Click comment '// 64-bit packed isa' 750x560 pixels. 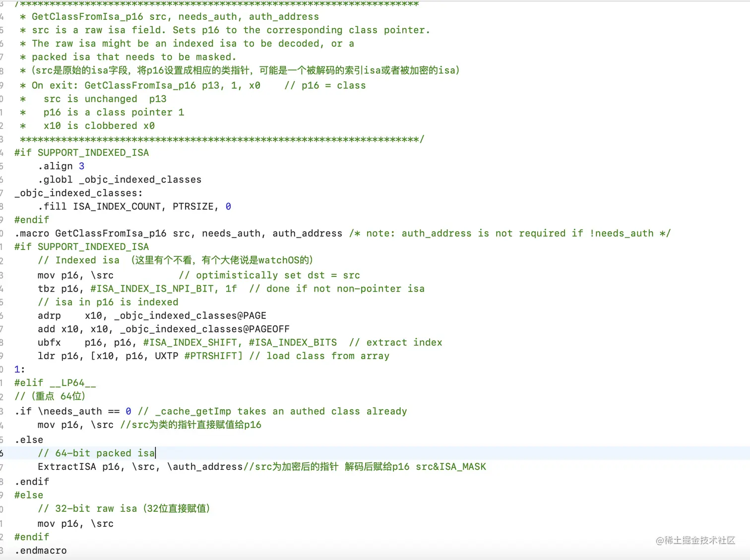[x=96, y=453]
